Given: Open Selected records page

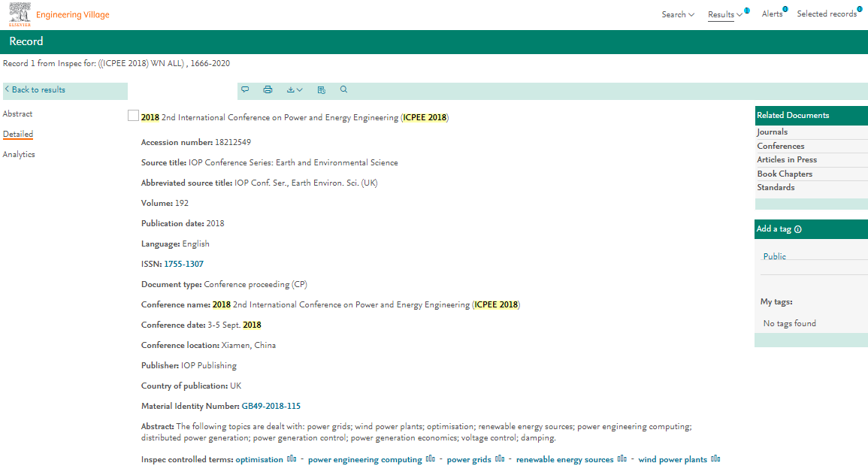Looking at the screenshot, I should click(827, 14).
